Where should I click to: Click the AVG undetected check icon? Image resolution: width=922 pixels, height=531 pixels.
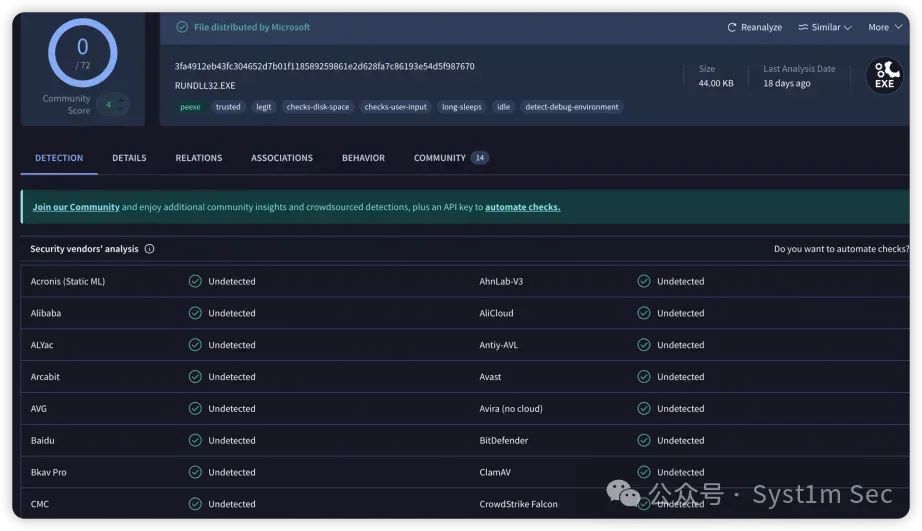(x=195, y=409)
